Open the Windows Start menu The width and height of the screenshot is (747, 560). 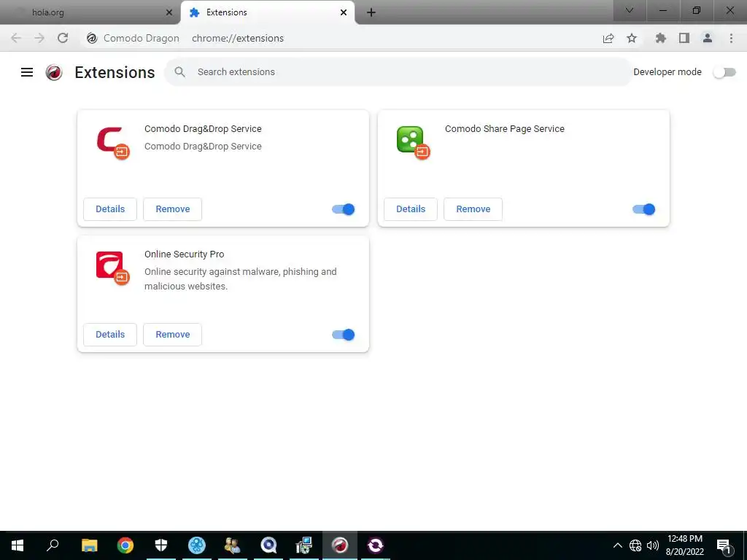18,545
